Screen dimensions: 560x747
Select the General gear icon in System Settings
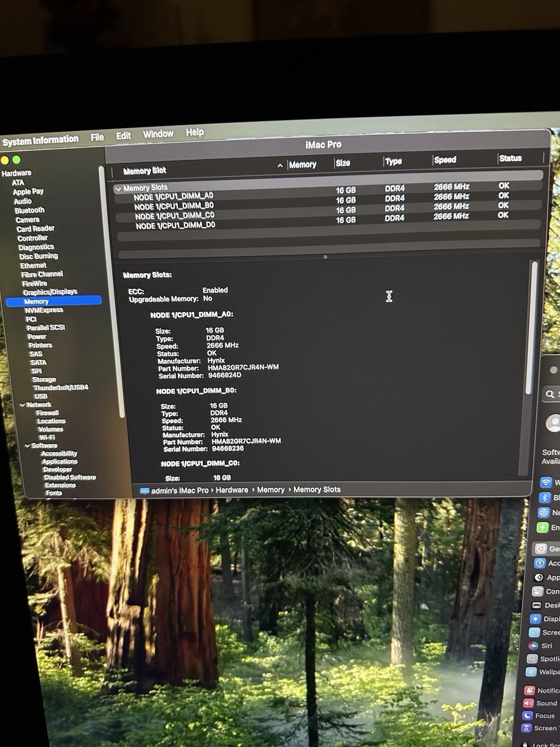click(x=541, y=549)
